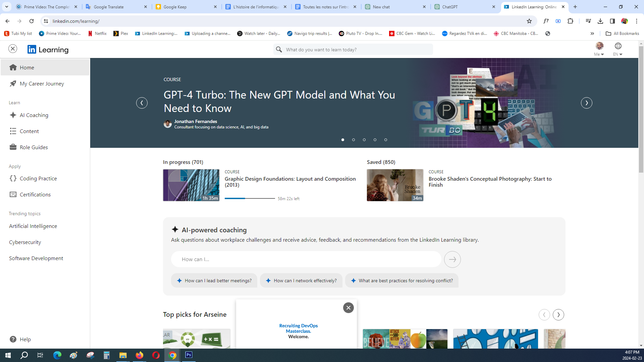Jump to the fifth carousel slide dot
Screen dimensions: 644x362
click(x=386, y=140)
